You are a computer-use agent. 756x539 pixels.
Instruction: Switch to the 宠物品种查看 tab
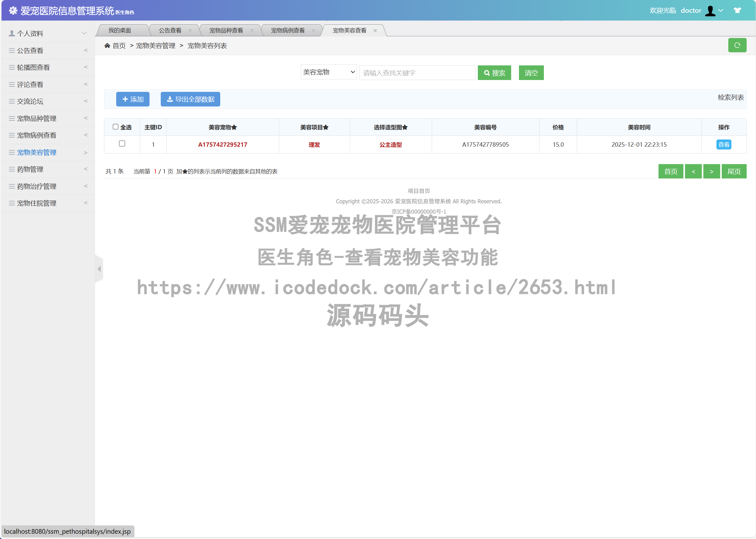[x=226, y=31]
